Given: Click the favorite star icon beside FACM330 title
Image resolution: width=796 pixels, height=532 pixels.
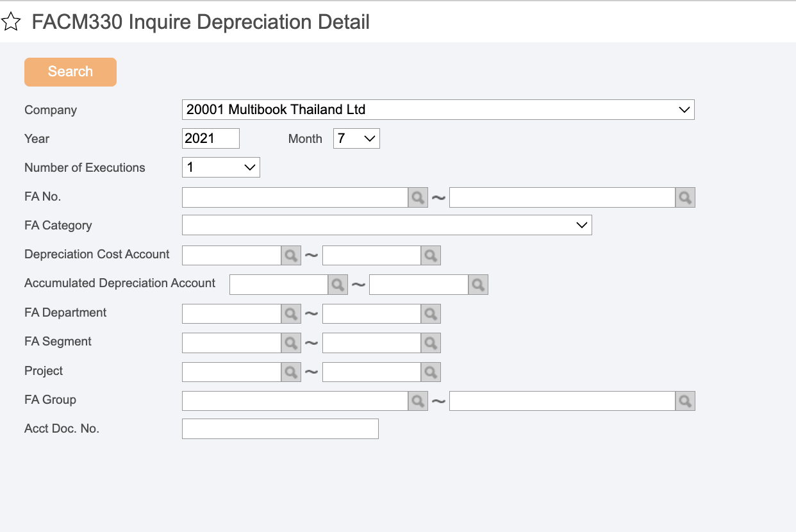Looking at the screenshot, I should click(x=11, y=22).
